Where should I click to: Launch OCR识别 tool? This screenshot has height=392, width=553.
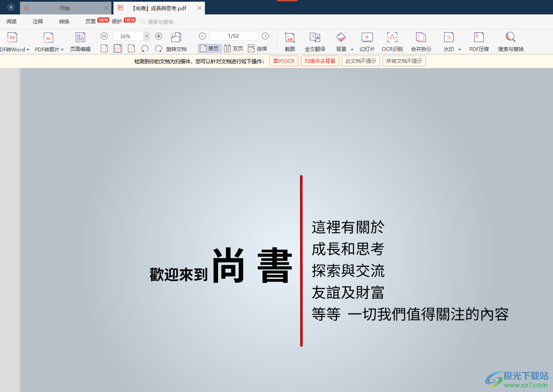[392, 42]
